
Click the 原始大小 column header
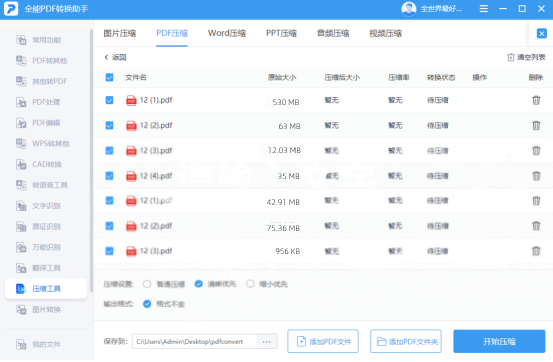coord(282,77)
